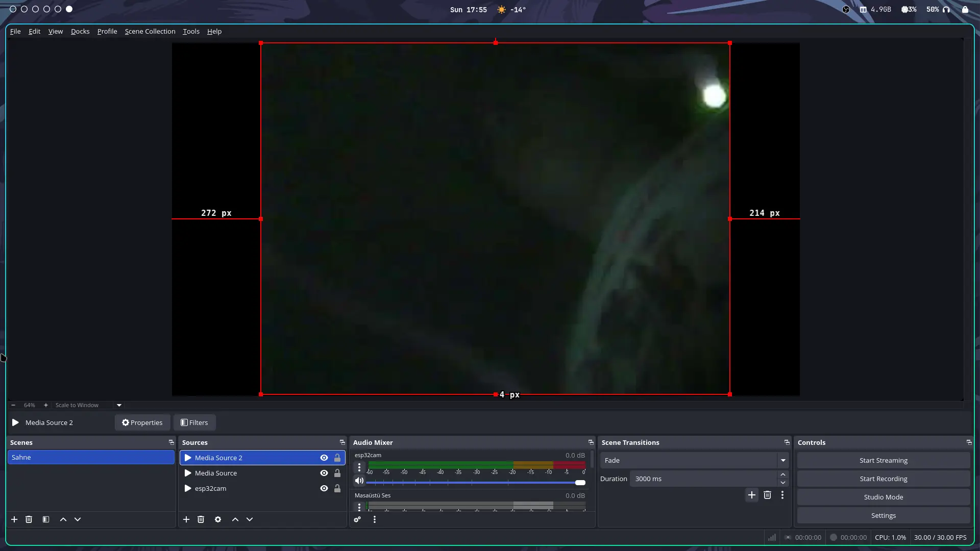Delete scene with Scenes trash icon
This screenshot has height=551, width=980.
tap(29, 519)
